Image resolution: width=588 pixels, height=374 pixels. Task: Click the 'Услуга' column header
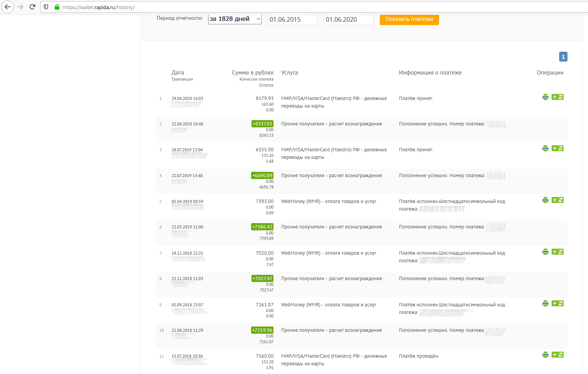click(x=289, y=73)
